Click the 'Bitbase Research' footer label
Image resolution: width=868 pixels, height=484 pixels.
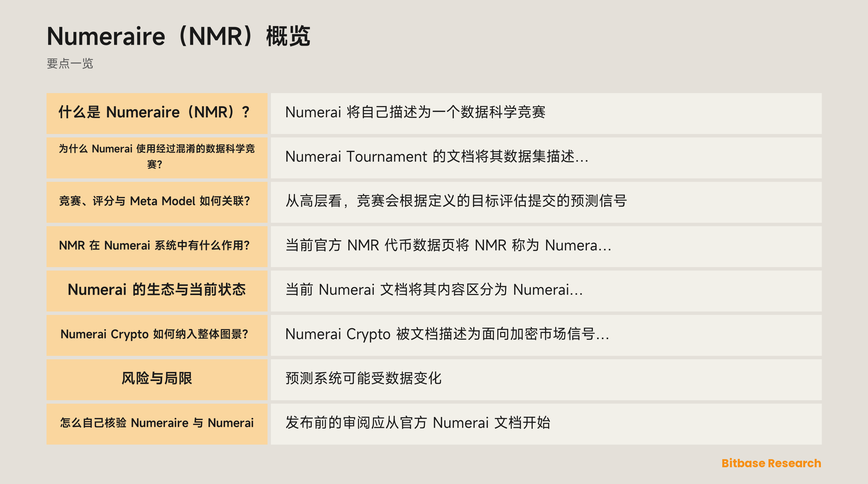771,463
